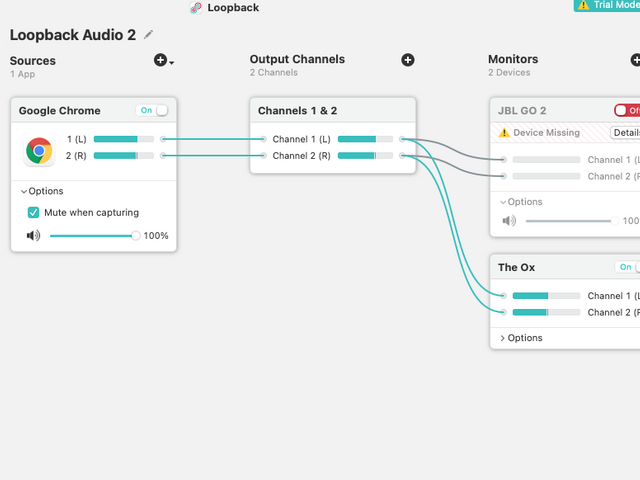640x480 pixels.
Task: Collapse Google Chrome Options section
Action: click(24, 191)
